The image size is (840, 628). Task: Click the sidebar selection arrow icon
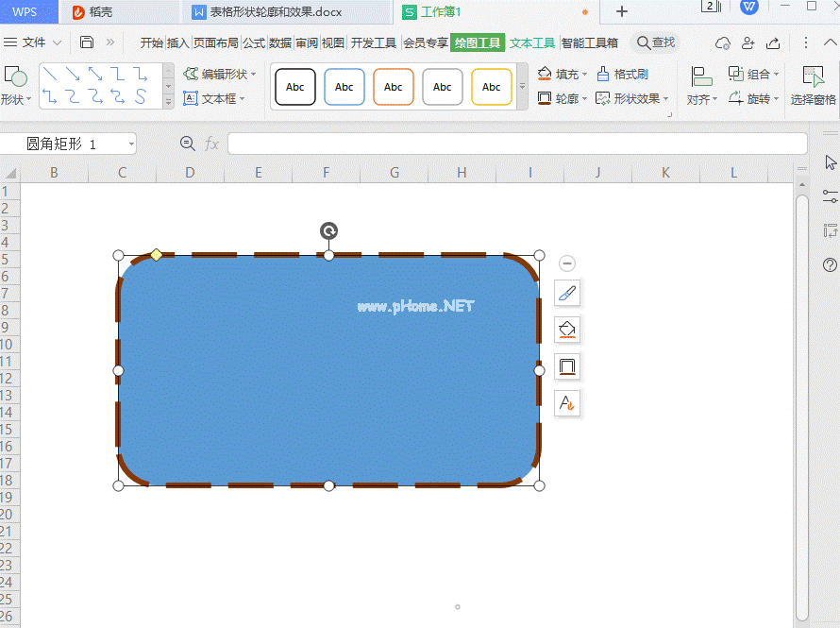831,162
